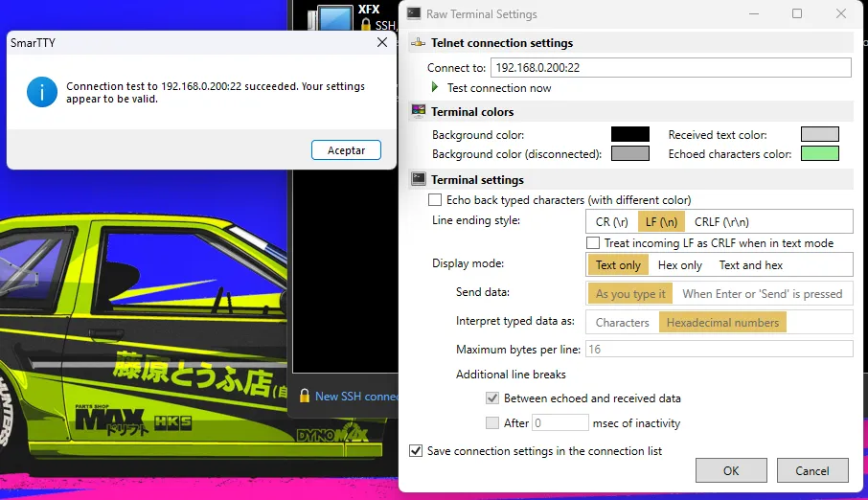The height and width of the screenshot is (500, 868).
Task: Open the Background color black swatch
Action: click(x=630, y=135)
